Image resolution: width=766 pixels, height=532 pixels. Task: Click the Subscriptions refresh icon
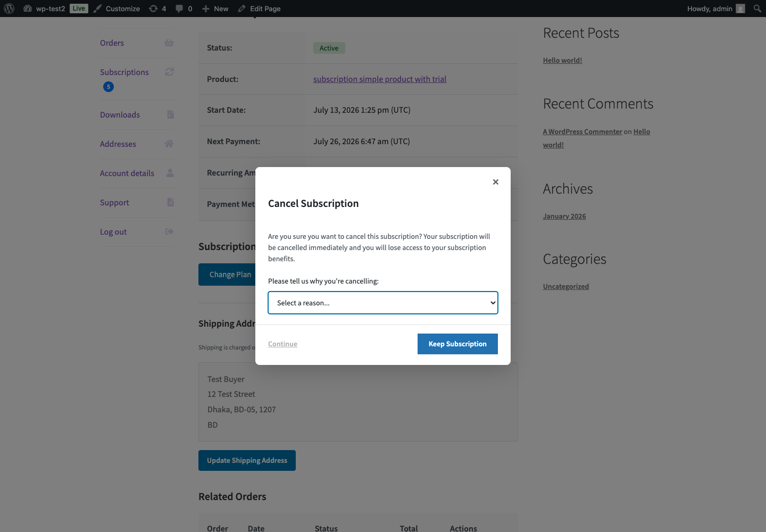pyautogui.click(x=170, y=72)
